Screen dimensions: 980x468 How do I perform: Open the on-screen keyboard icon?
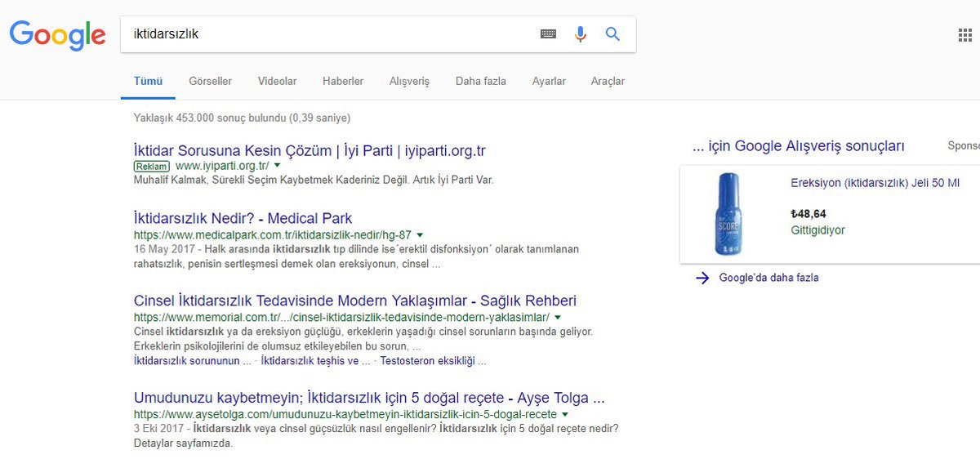click(548, 34)
